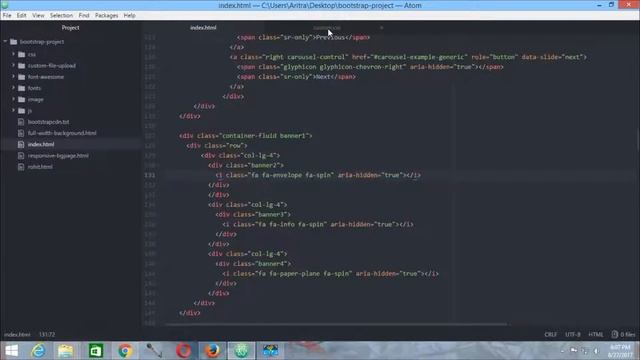
Task: Click the image folder icon
Action: [x=22, y=99]
